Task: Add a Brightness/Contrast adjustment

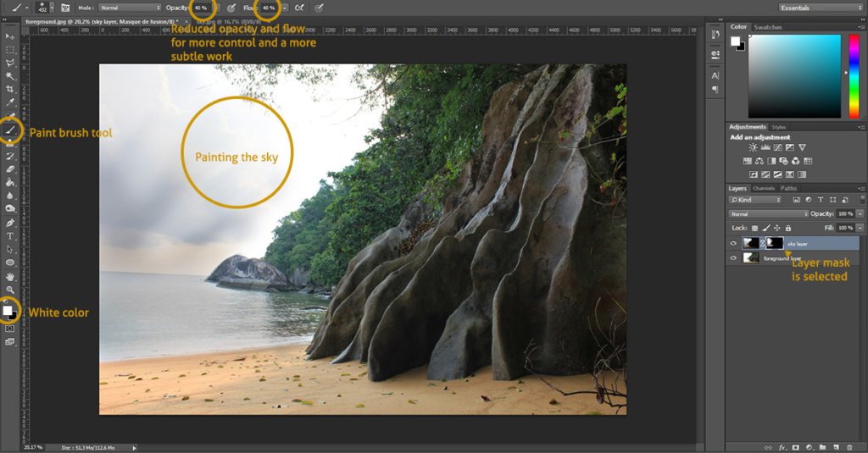Action: coord(753,147)
